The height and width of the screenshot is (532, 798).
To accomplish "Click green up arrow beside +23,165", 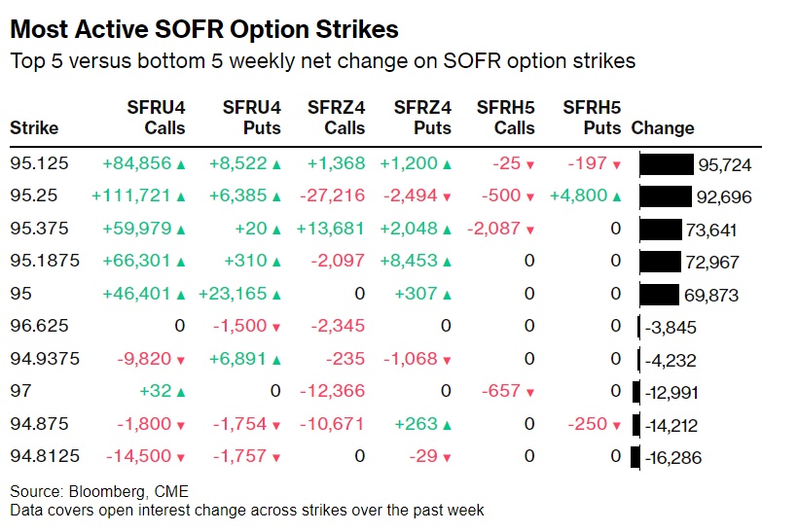I will (276, 296).
